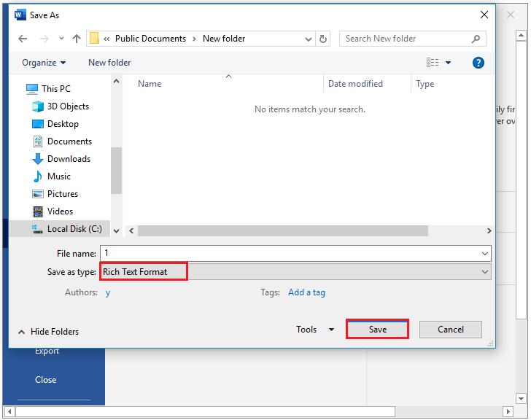531x420 pixels.
Task: Open the recent locations dropdown chevron
Action: pyautogui.click(x=61, y=38)
